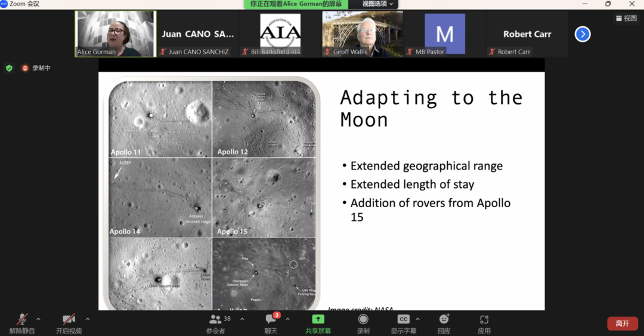Image resolution: width=644 pixels, height=336 pixels.
Task: Click bullet 'Extended geographical range'
Action: pos(426,166)
